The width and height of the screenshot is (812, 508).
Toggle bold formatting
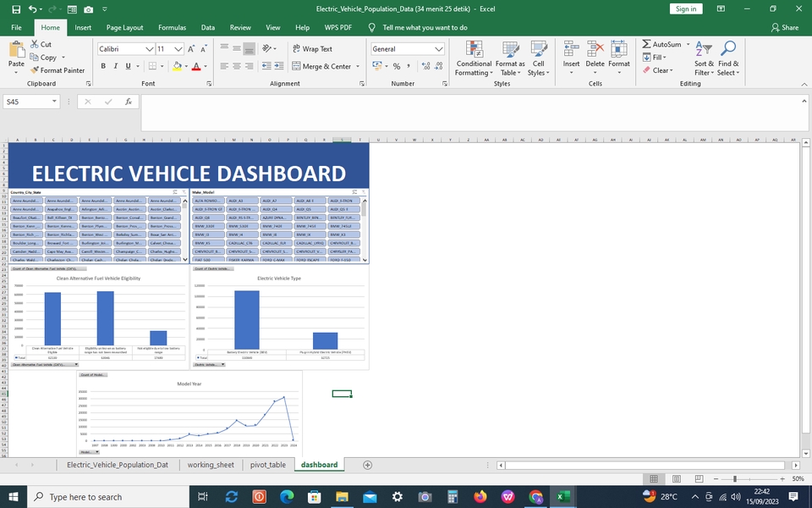point(103,66)
